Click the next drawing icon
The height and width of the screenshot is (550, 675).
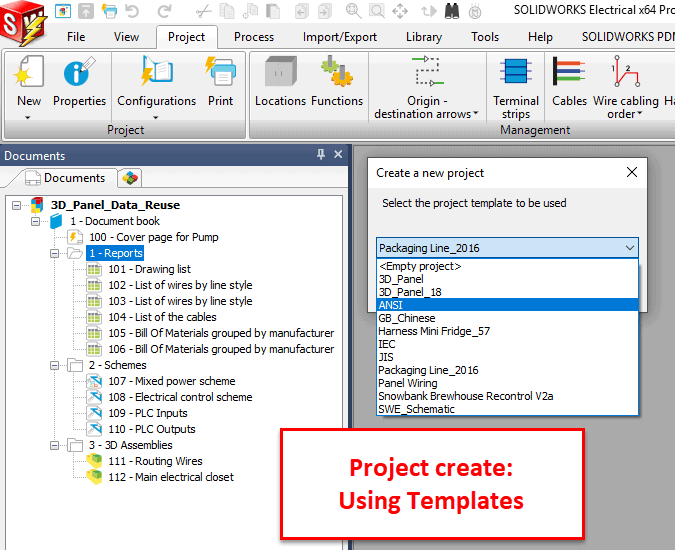pos(325,10)
